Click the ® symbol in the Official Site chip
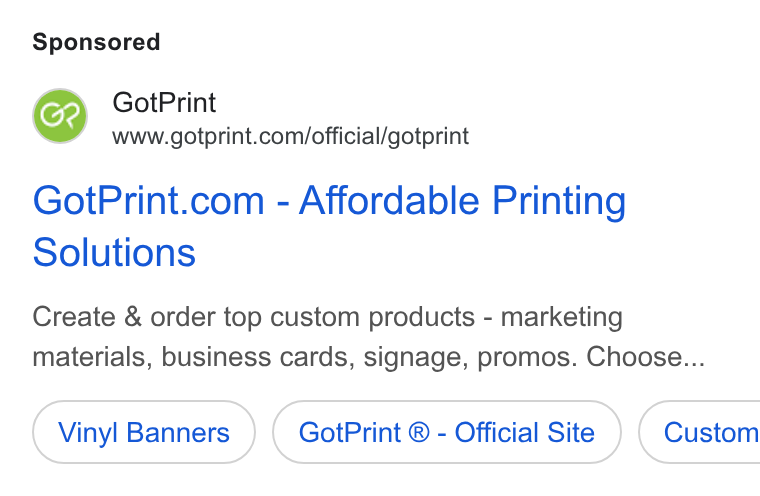The width and height of the screenshot is (760, 496). tap(419, 432)
